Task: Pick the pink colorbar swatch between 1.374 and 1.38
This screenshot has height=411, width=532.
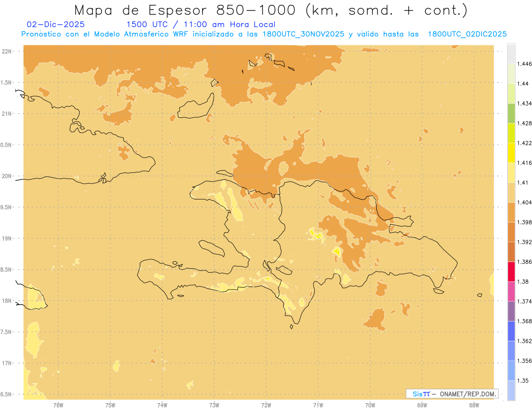Action: [x=511, y=291]
